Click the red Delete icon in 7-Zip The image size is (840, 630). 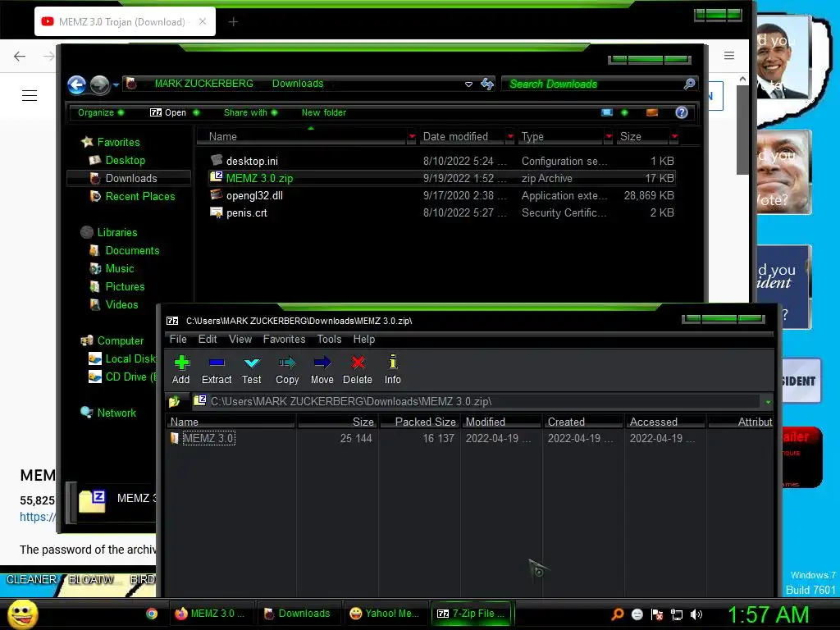click(358, 370)
